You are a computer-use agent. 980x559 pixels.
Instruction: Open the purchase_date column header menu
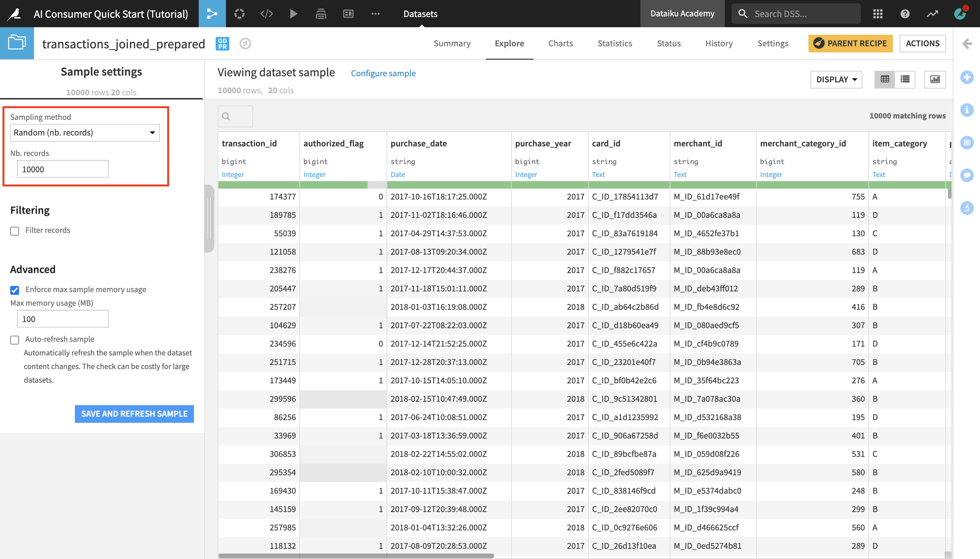(419, 143)
